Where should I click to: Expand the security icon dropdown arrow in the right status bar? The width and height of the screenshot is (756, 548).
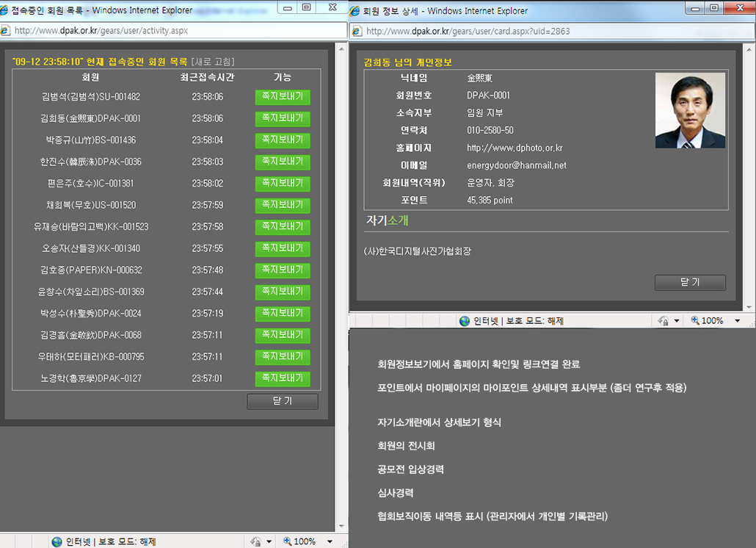(x=677, y=321)
